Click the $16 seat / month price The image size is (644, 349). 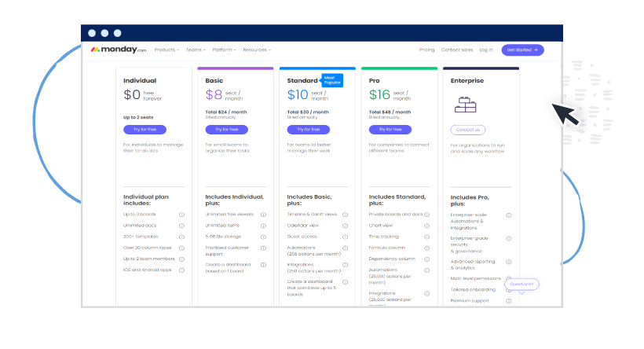390,95
